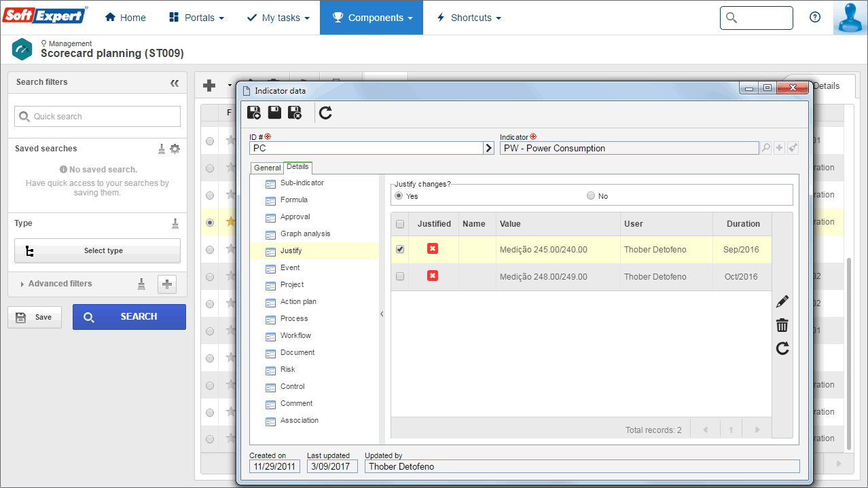Open the Components menu
Screen dimensions: 868x488
tap(372, 18)
